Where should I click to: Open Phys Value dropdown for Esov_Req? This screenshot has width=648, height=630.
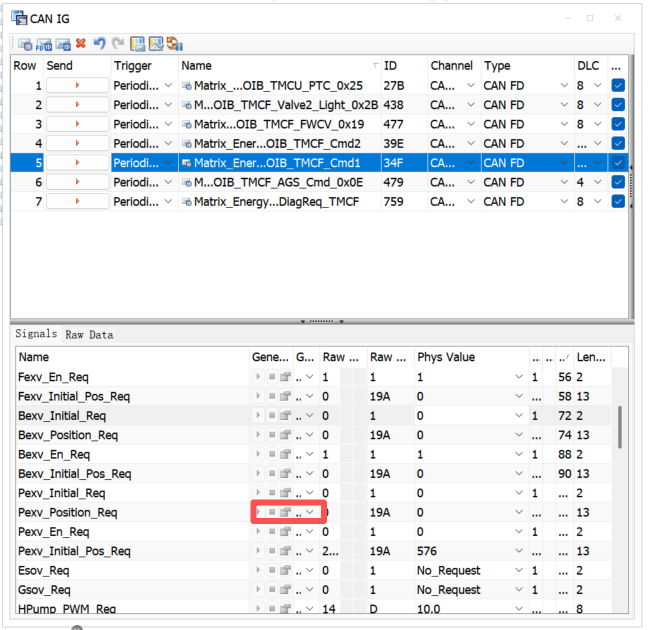(519, 570)
